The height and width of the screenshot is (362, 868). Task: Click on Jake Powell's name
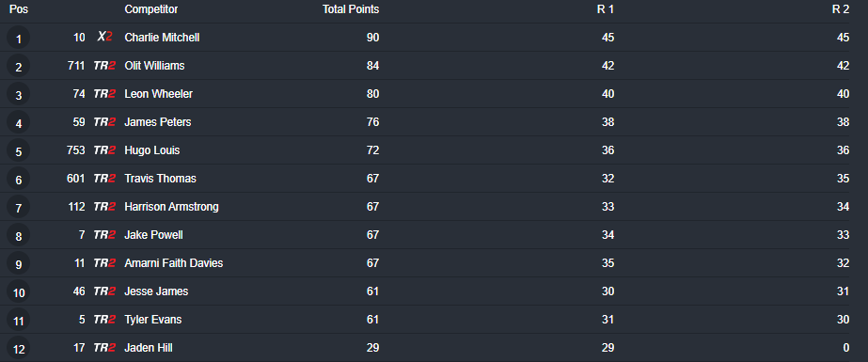coord(153,235)
